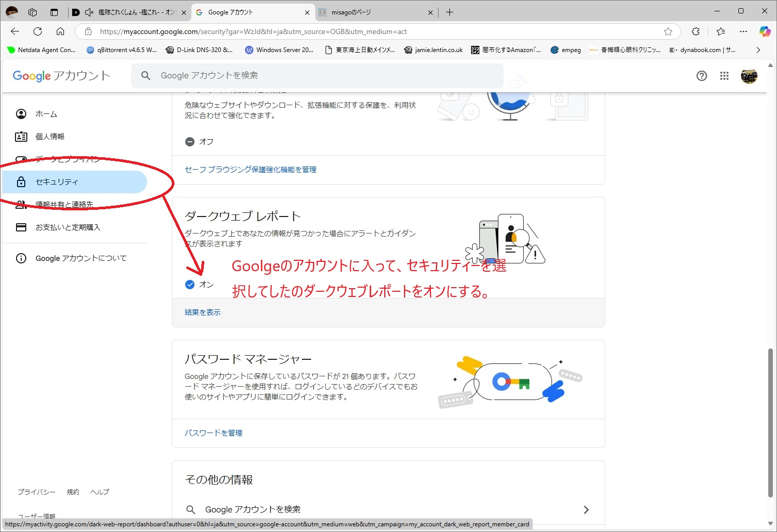This screenshot has height=532, width=777.
Task: Open the qBittorrent v4.6.5 bookmark
Action: coord(122,50)
